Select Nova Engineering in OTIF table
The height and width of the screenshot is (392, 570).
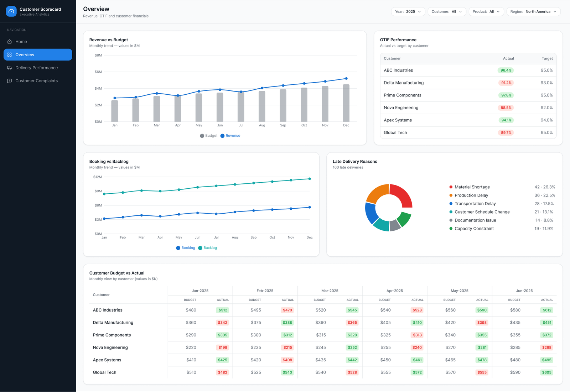point(468,108)
